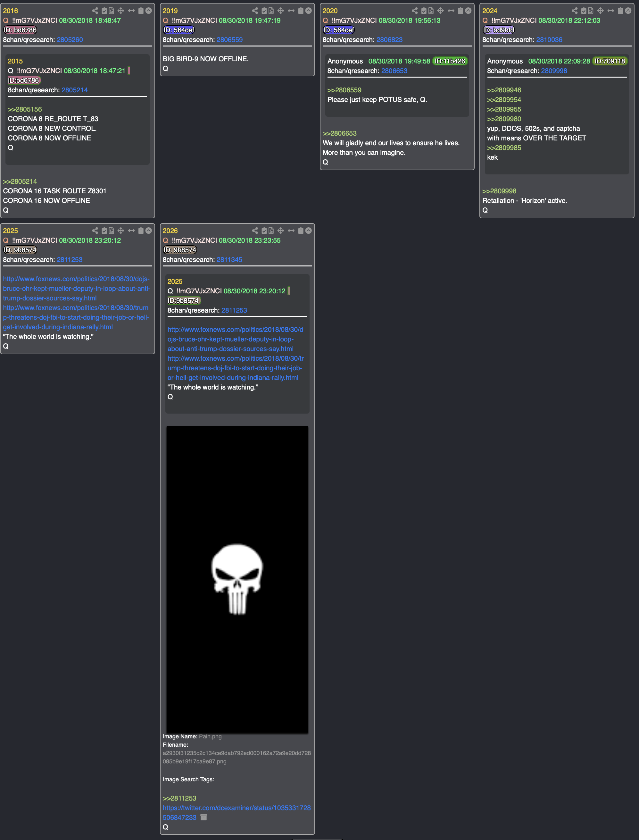Click horizontal arrows icon on post 2026
The height and width of the screenshot is (840, 639).
pyautogui.click(x=291, y=231)
